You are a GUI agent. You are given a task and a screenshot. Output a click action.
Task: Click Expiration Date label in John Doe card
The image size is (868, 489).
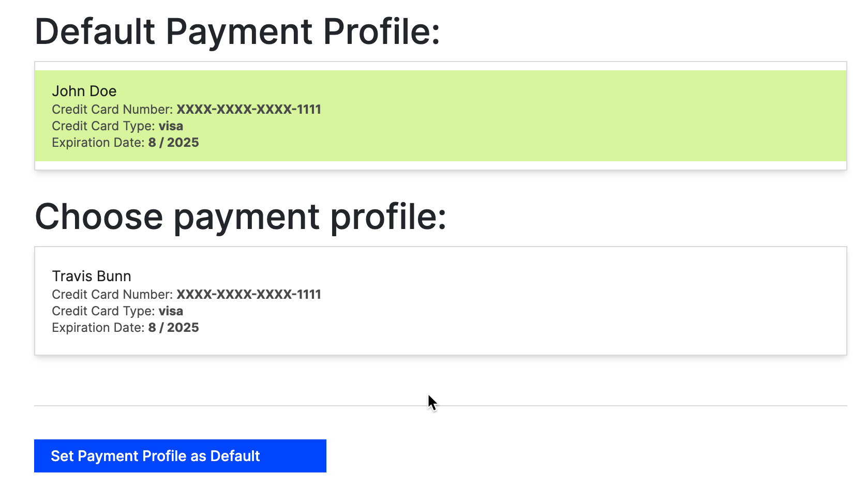tap(98, 142)
